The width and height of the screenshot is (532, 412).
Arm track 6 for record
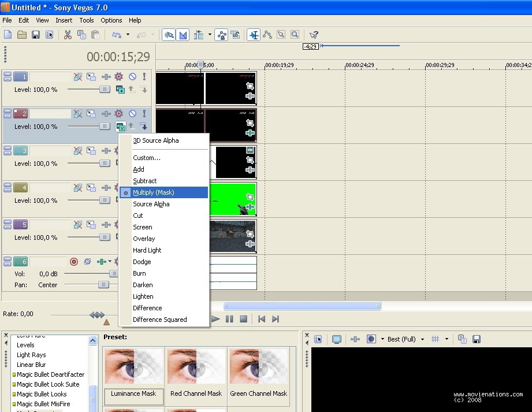click(x=74, y=262)
